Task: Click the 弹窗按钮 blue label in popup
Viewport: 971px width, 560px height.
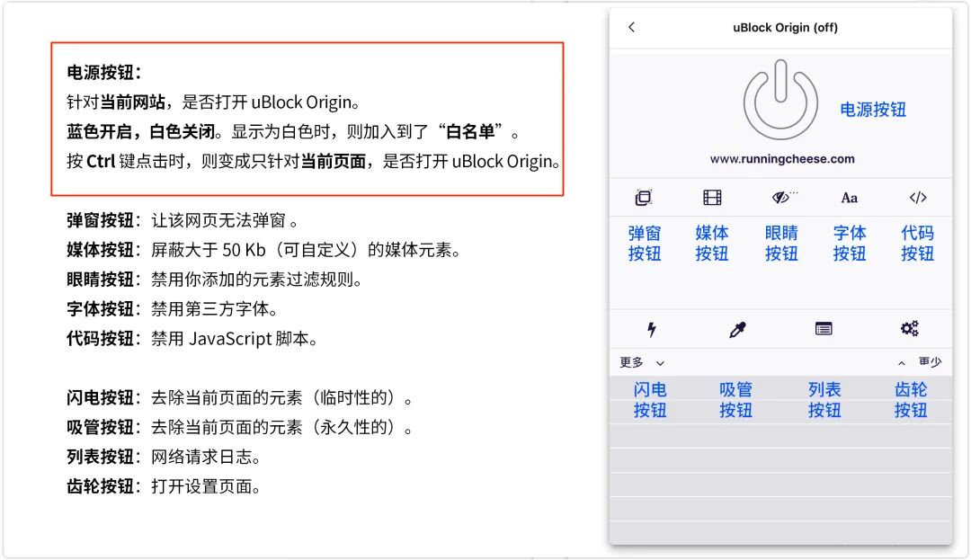Action: tap(645, 244)
